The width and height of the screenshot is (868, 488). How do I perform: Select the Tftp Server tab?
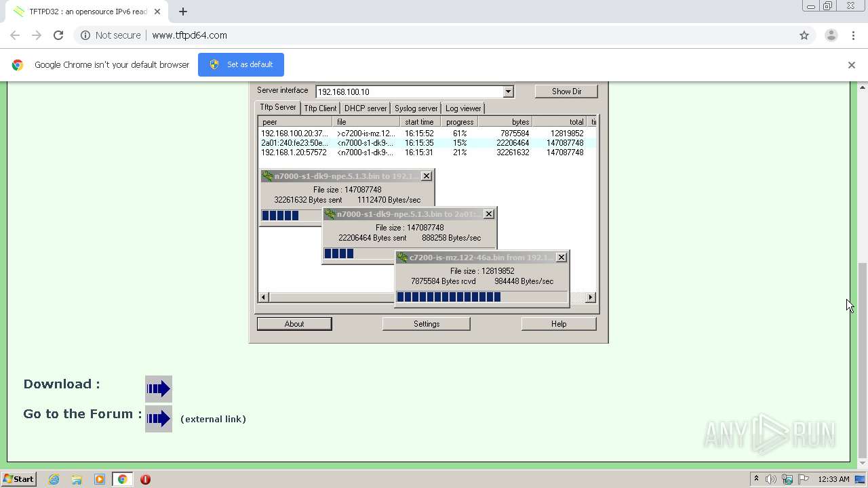(278, 107)
